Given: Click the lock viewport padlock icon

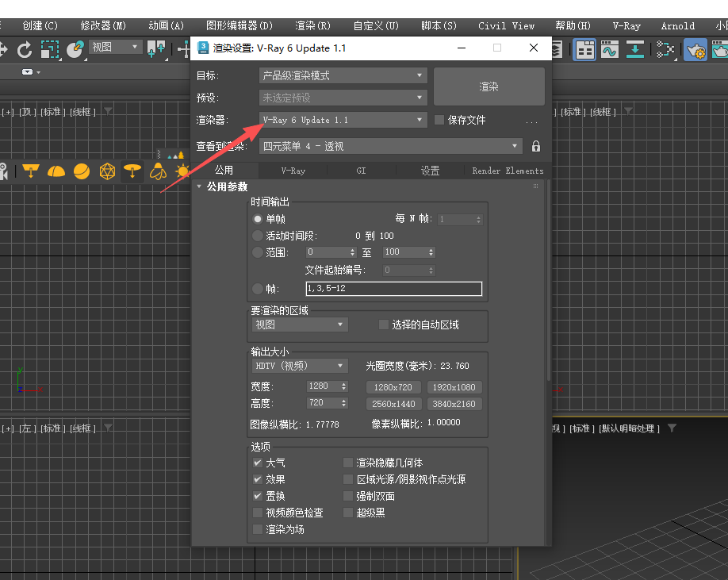Looking at the screenshot, I should [x=536, y=146].
